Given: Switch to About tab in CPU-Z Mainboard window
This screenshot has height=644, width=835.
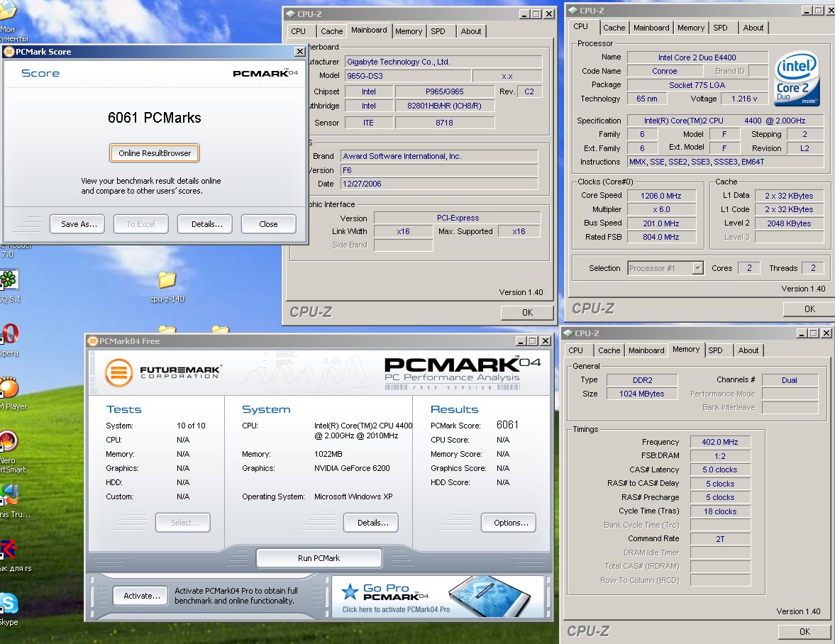Looking at the screenshot, I should (x=471, y=31).
